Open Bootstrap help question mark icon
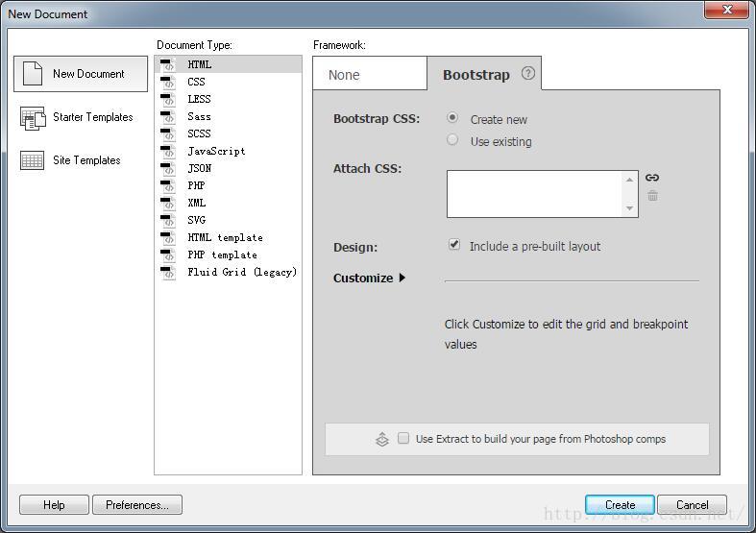 [528, 73]
